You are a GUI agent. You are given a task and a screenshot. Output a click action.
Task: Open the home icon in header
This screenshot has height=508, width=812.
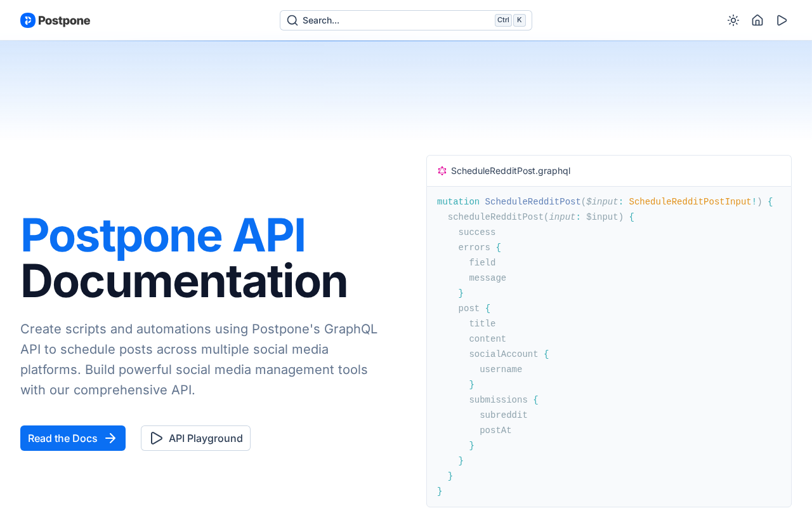pyautogui.click(x=757, y=20)
